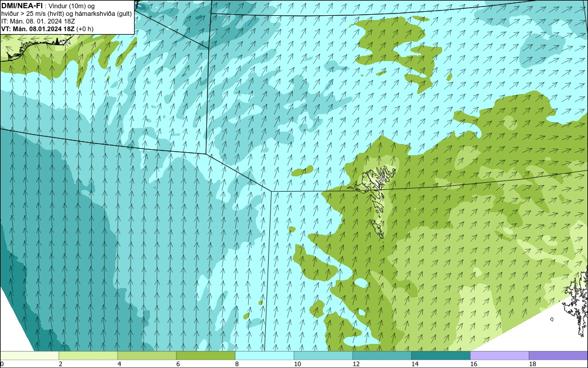Click the "VT: Mán. 08.01.2024 18Z (+0 h)" line

coord(47,29)
